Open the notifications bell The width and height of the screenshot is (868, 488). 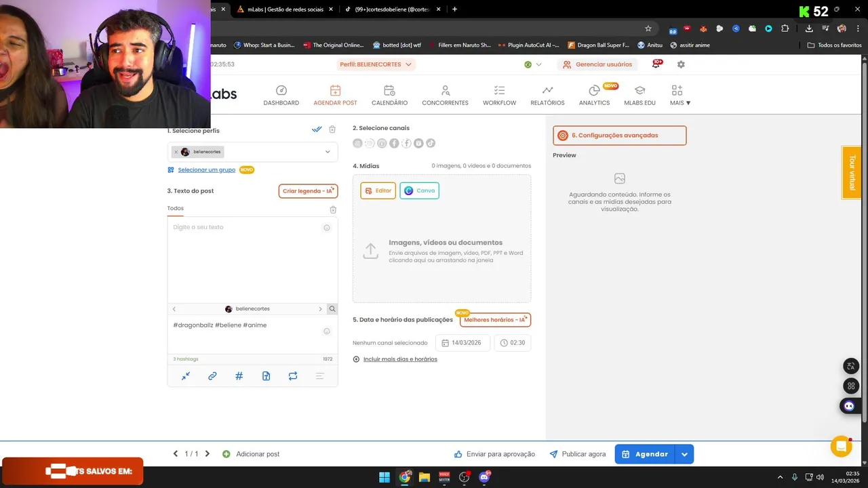(656, 64)
